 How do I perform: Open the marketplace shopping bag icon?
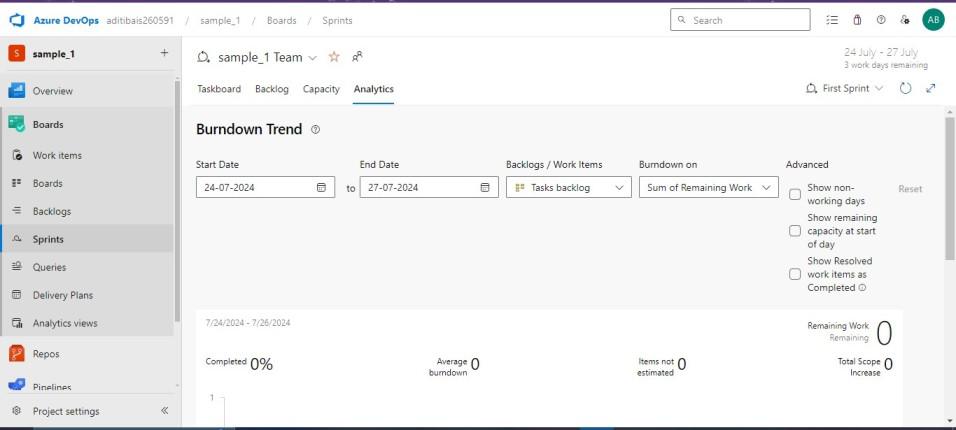[857, 20]
